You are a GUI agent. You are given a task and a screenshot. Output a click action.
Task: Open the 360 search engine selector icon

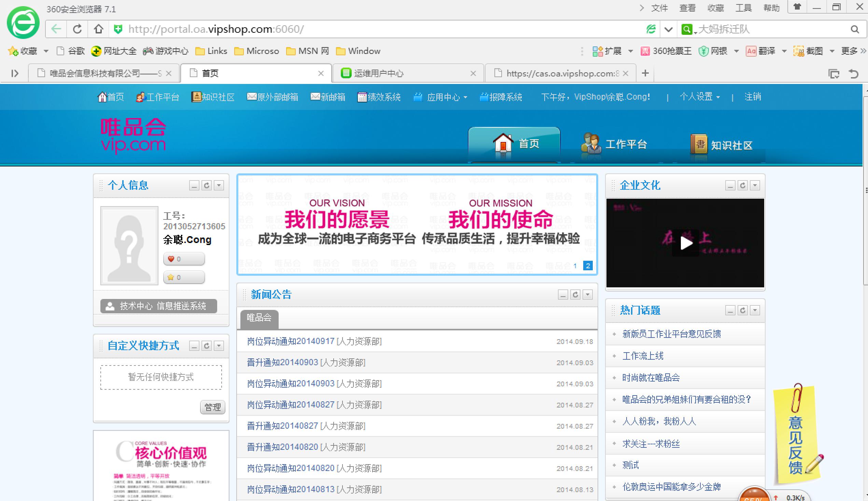coord(687,29)
